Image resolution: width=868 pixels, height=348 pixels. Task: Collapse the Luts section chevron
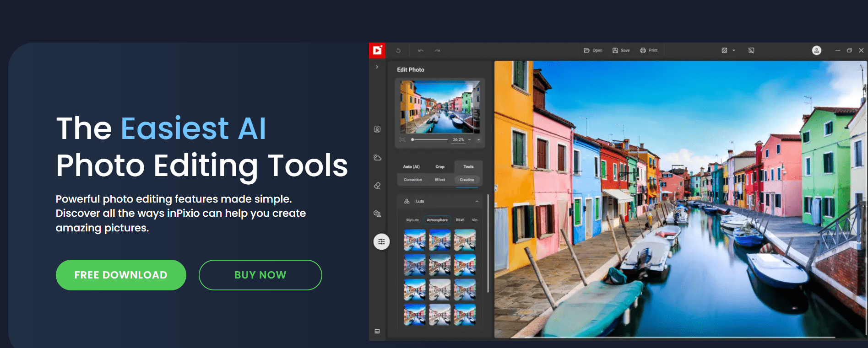point(477,201)
